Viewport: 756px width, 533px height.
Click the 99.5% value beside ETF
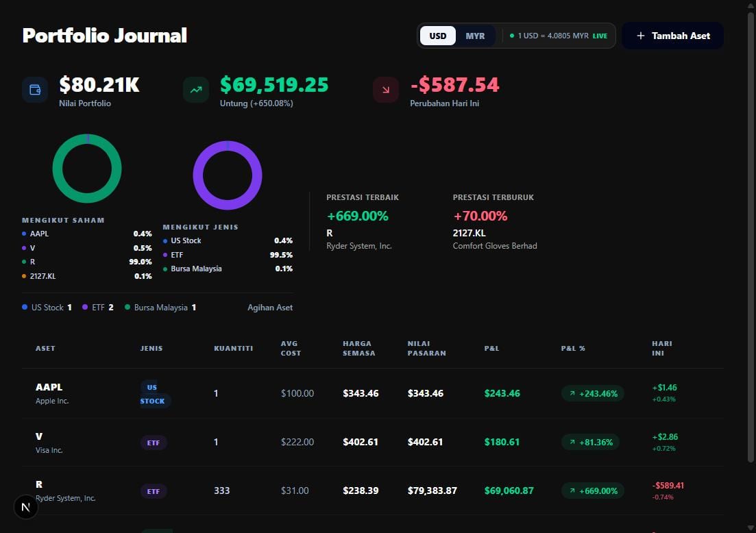(281, 255)
